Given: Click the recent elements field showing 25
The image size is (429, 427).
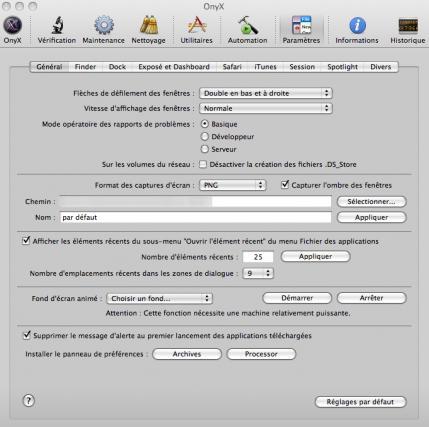Looking at the screenshot, I should [258, 257].
